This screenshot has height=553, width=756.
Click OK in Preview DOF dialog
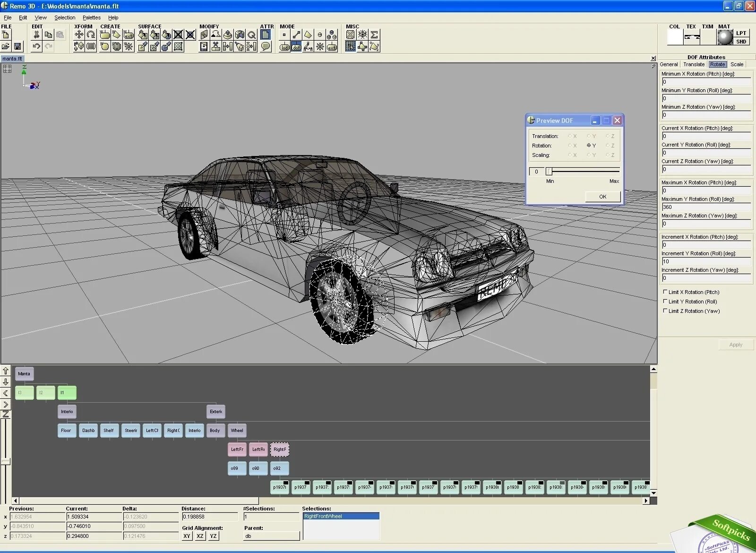pos(603,197)
